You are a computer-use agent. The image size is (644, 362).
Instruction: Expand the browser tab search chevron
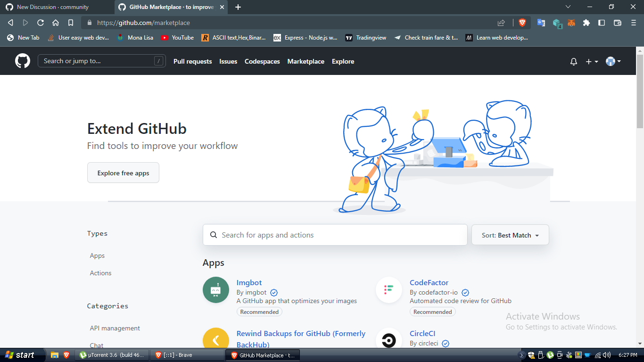click(x=568, y=7)
